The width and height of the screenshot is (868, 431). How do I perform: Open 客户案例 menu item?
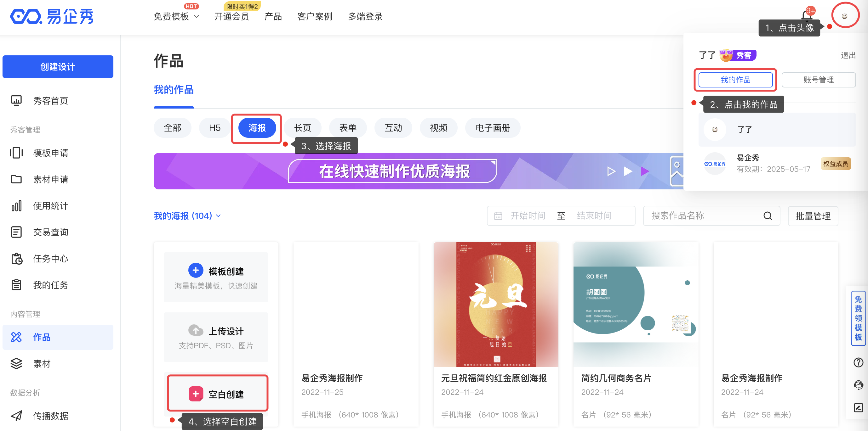tap(315, 16)
